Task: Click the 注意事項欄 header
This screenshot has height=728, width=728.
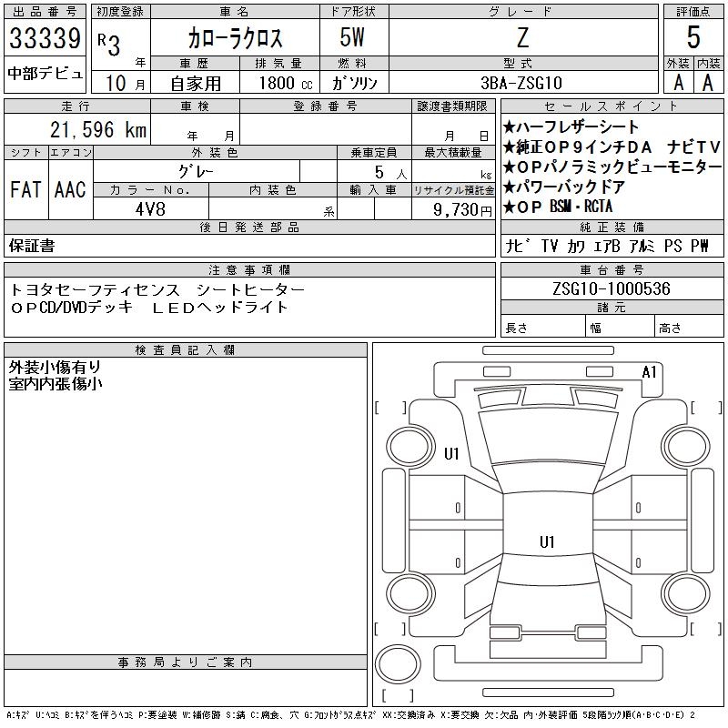Action: coord(249,269)
